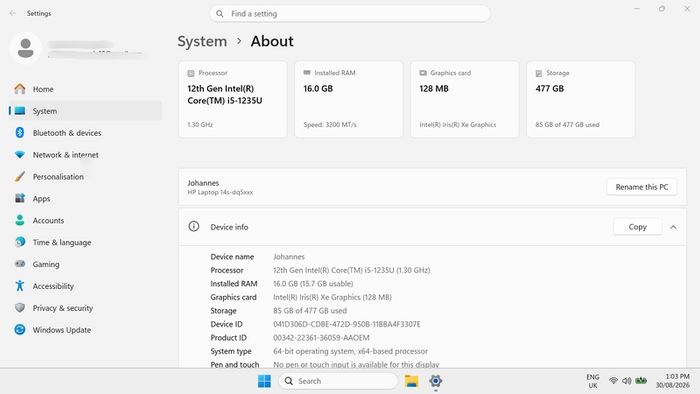This screenshot has height=394, width=700.
Task: Click the back arrow in Settings header
Action: click(x=12, y=13)
